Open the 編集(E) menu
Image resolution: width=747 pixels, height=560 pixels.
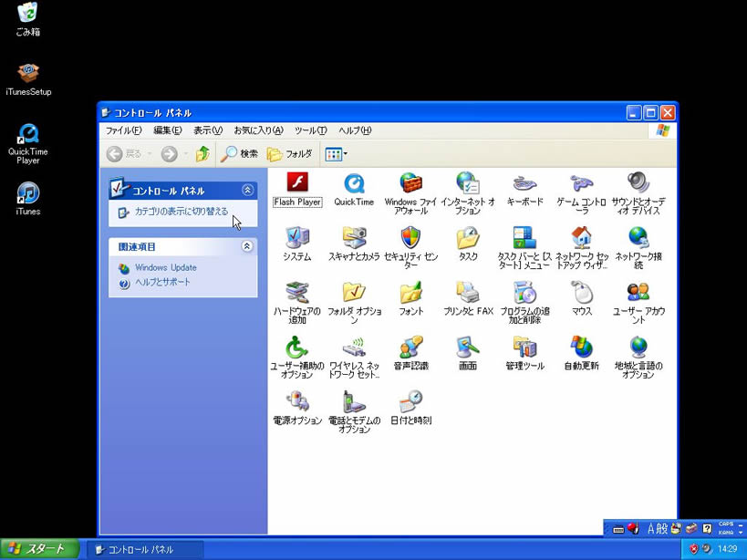167,130
